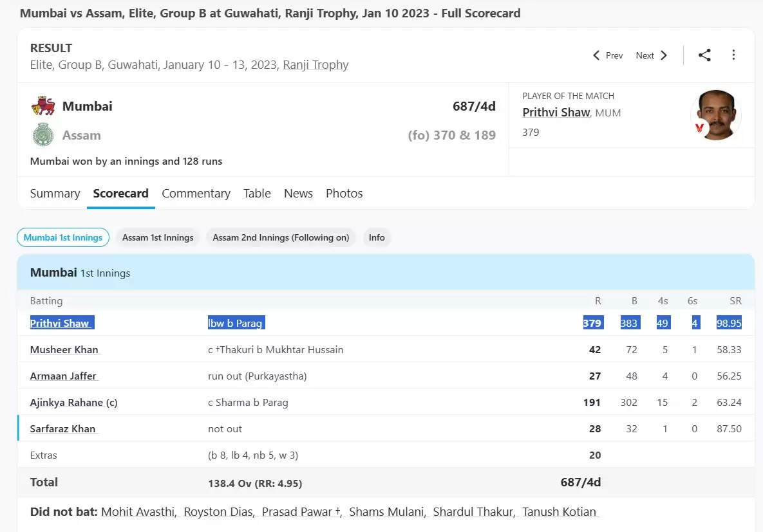Switch to the News tab

click(x=298, y=194)
